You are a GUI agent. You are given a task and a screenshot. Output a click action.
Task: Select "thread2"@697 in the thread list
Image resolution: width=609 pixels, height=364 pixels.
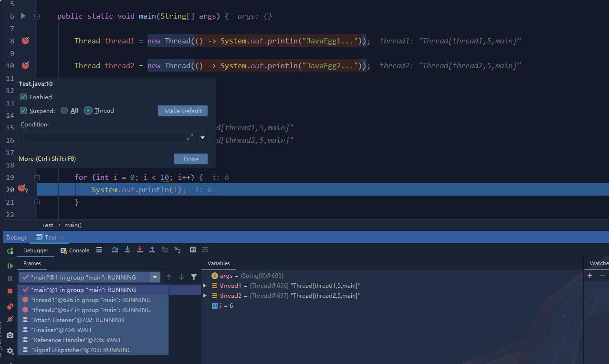click(x=93, y=310)
